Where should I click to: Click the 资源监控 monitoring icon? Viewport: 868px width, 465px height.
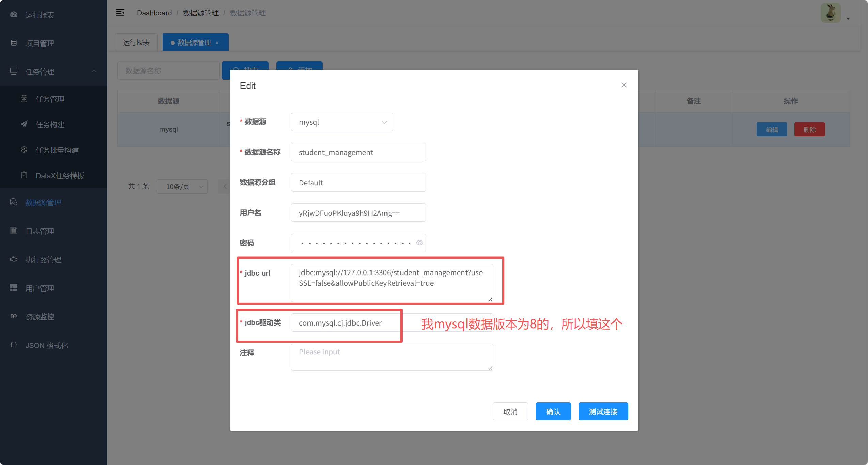click(14, 316)
